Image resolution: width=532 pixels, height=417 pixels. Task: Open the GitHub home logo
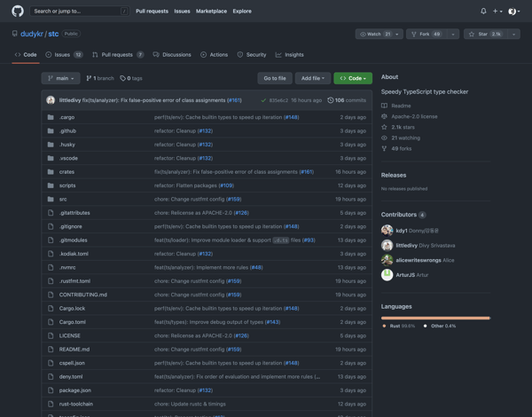point(18,11)
